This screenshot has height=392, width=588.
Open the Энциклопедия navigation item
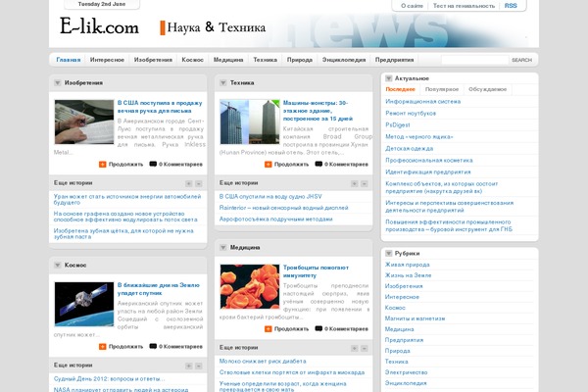(x=344, y=60)
